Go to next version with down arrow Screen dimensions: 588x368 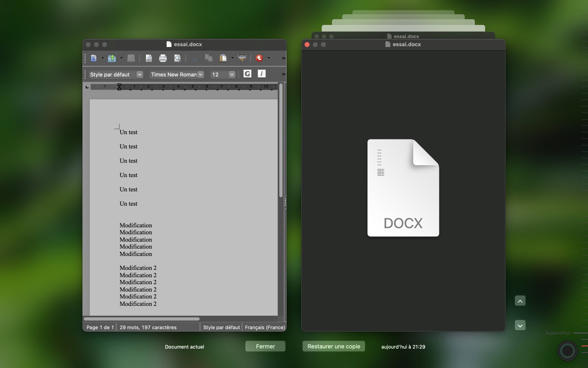click(x=520, y=325)
